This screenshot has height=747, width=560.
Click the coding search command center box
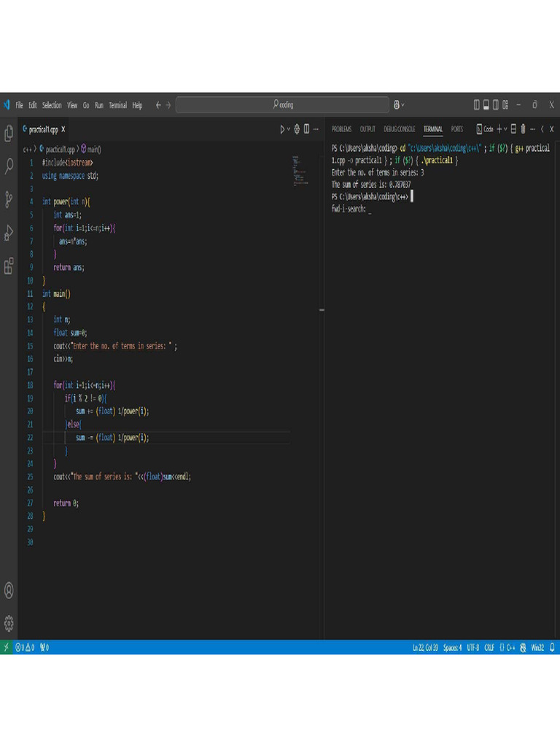pos(282,105)
